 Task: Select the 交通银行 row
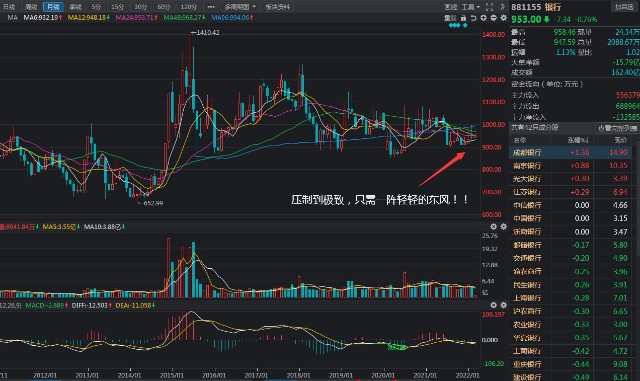(x=570, y=258)
